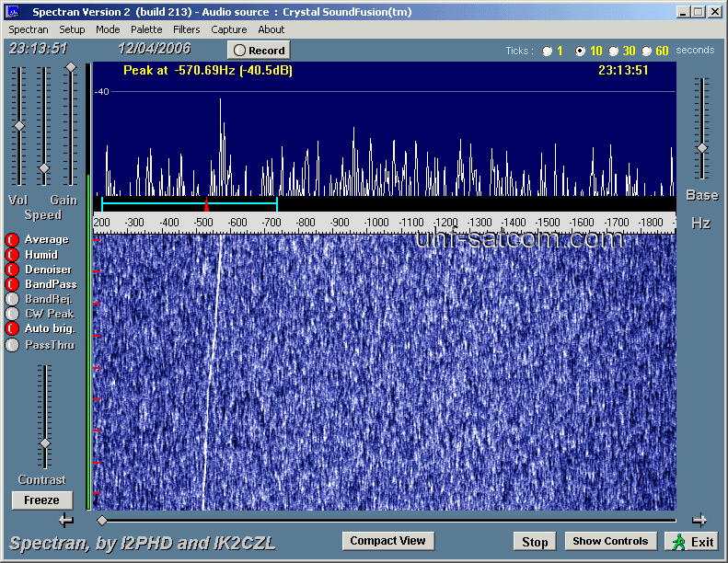Select 30 seconds ticks radio button
Viewport: 728px width, 563px height.
coord(613,51)
